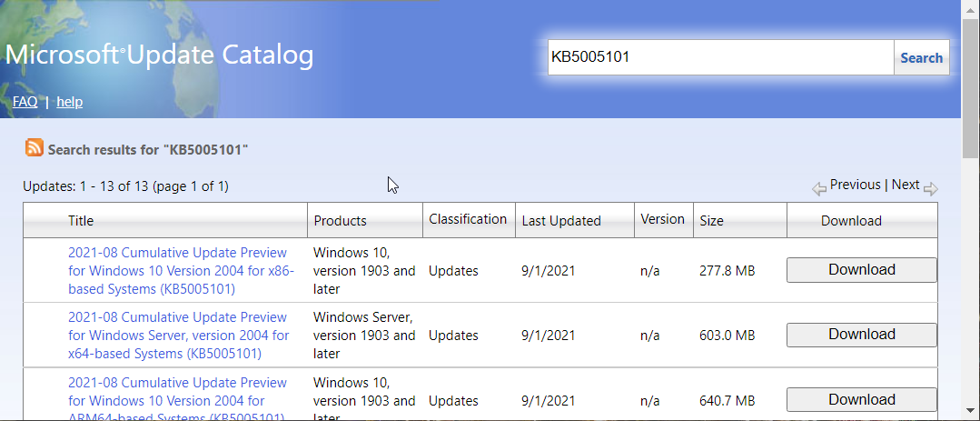Image resolution: width=980 pixels, height=421 pixels.
Task: Go to Previous results page link
Action: tap(855, 185)
